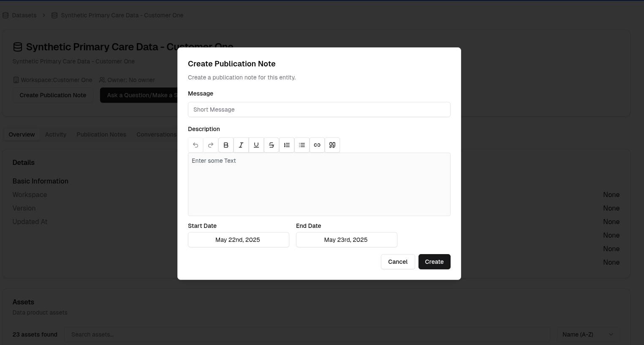Toggle italic text formatting

tap(241, 145)
